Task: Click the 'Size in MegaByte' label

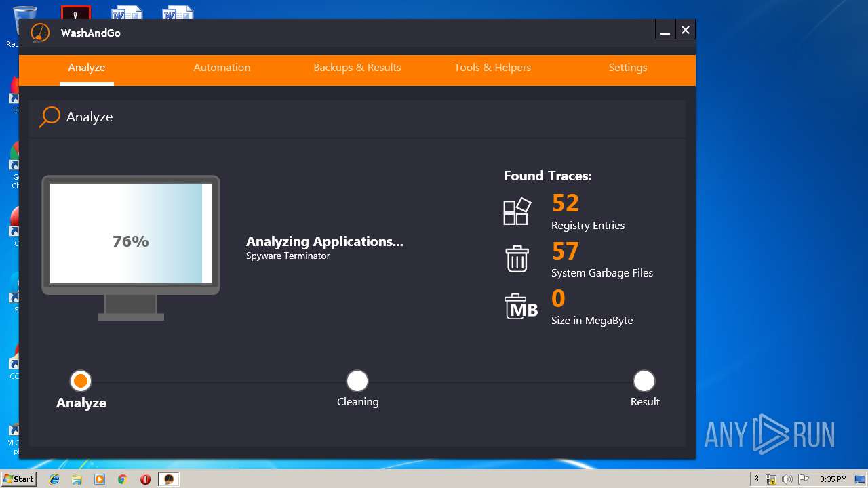Action: 592,321
